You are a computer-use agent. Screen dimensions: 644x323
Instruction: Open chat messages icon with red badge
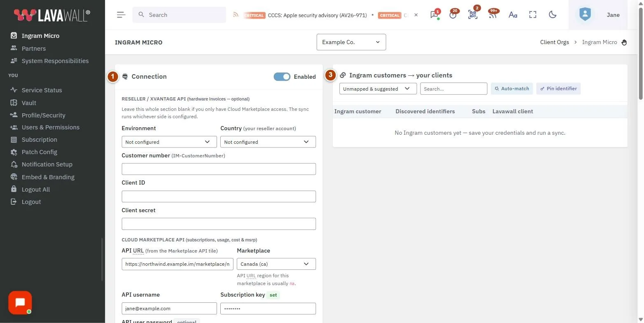pos(434,15)
